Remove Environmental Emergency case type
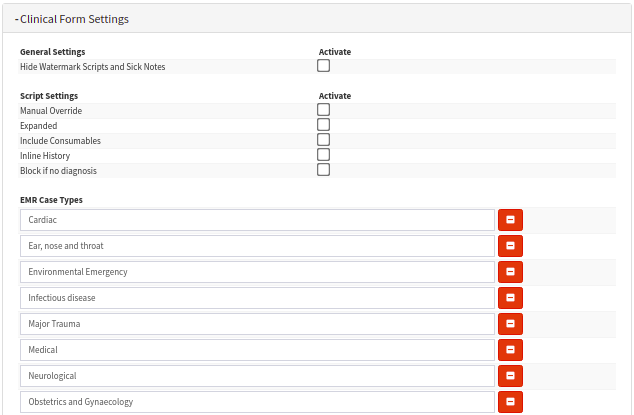 pyautogui.click(x=510, y=272)
